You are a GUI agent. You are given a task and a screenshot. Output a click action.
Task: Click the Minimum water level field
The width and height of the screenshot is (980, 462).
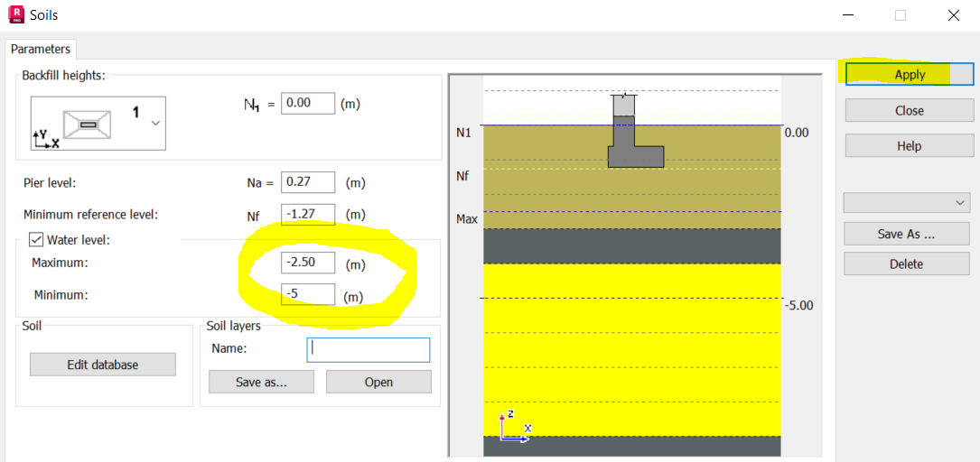pyautogui.click(x=307, y=294)
